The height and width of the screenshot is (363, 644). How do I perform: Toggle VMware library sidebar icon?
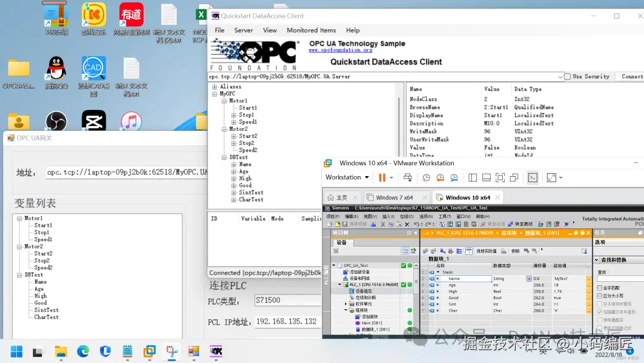[473, 177]
